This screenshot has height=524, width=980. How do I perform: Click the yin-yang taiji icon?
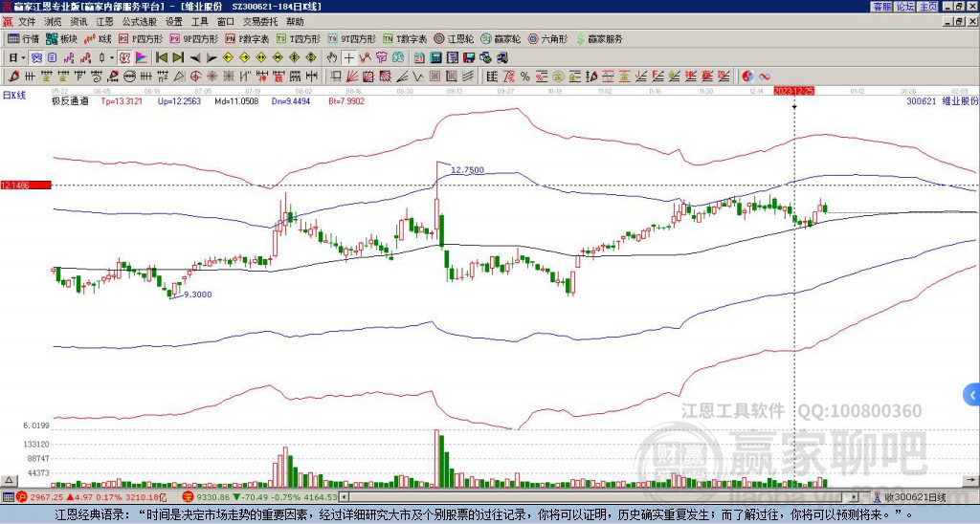point(747,76)
